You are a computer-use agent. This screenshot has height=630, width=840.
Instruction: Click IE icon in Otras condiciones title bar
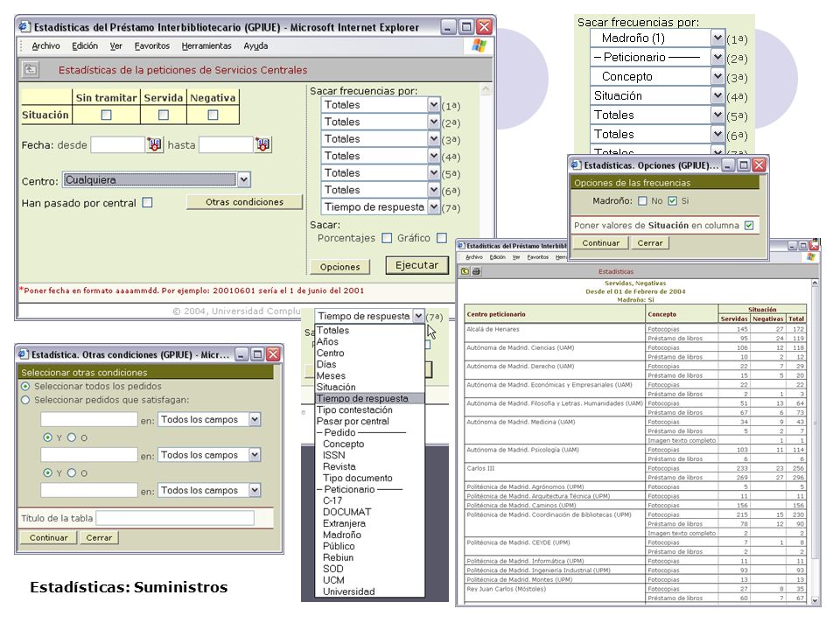(x=23, y=354)
